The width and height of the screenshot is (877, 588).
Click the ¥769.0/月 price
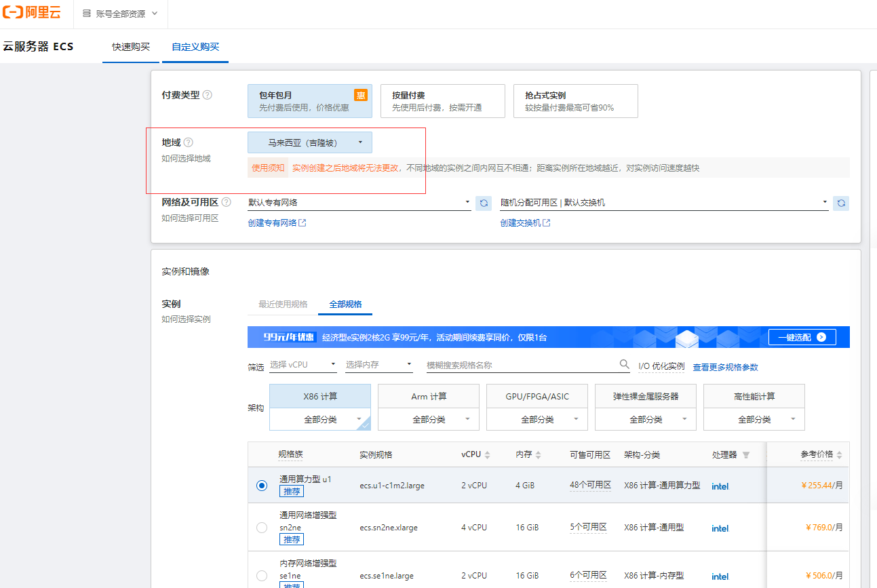click(824, 527)
